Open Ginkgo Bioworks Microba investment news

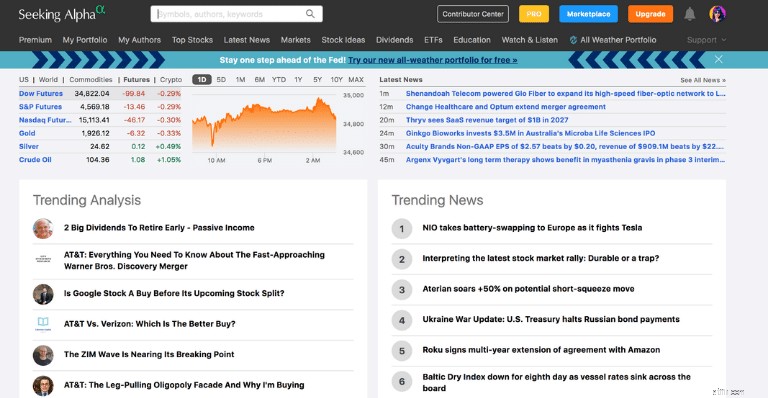[x=530, y=133]
